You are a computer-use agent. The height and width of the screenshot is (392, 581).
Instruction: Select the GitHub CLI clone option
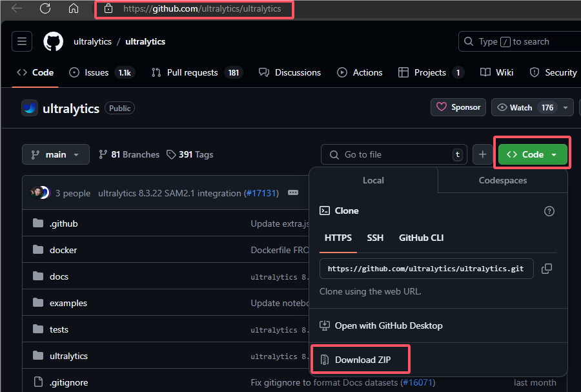[421, 238]
